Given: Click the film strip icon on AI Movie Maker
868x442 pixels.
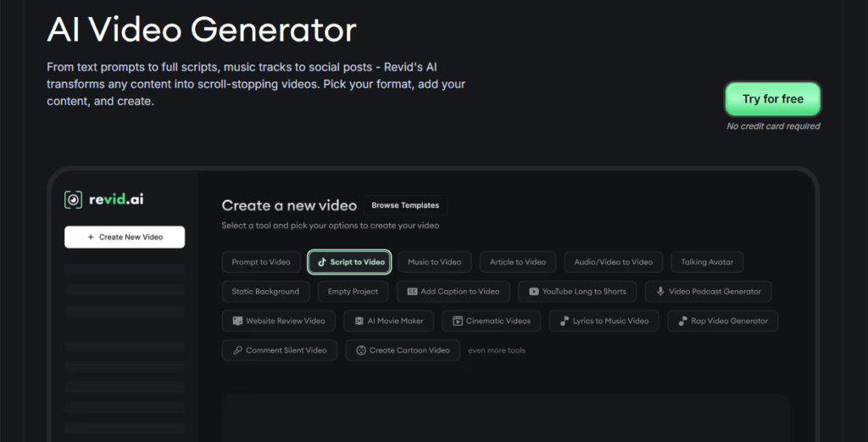Looking at the screenshot, I should (x=359, y=321).
